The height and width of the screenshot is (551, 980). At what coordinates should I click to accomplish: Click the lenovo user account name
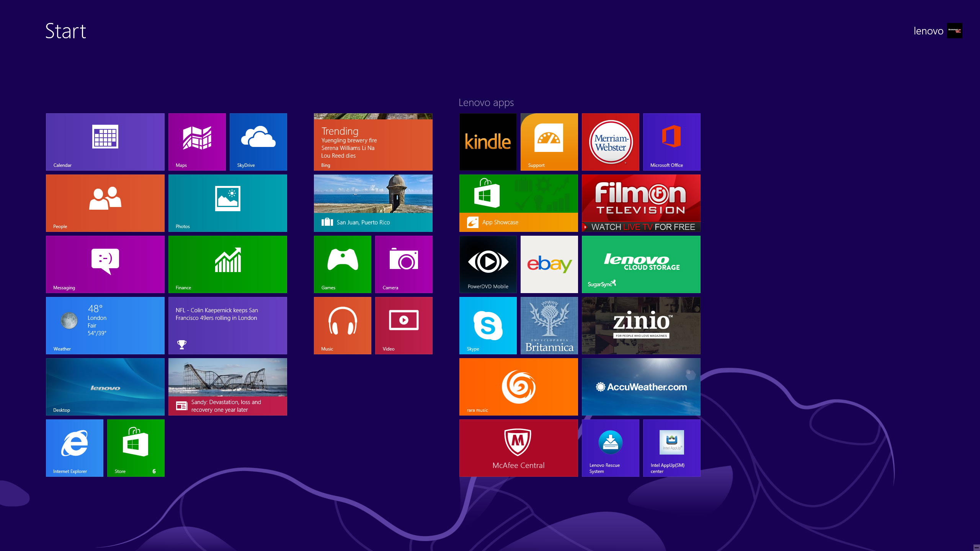click(928, 31)
